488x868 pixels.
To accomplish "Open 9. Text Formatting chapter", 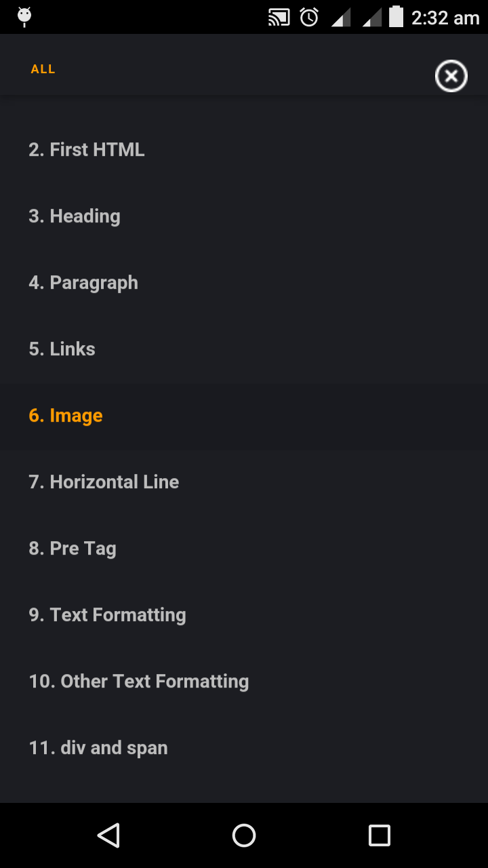I will (x=107, y=614).
